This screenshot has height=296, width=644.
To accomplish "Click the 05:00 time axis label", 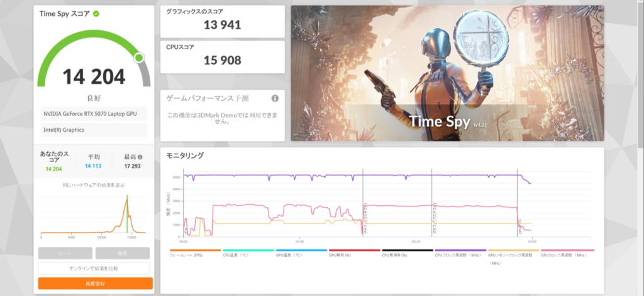I will point(532,242).
